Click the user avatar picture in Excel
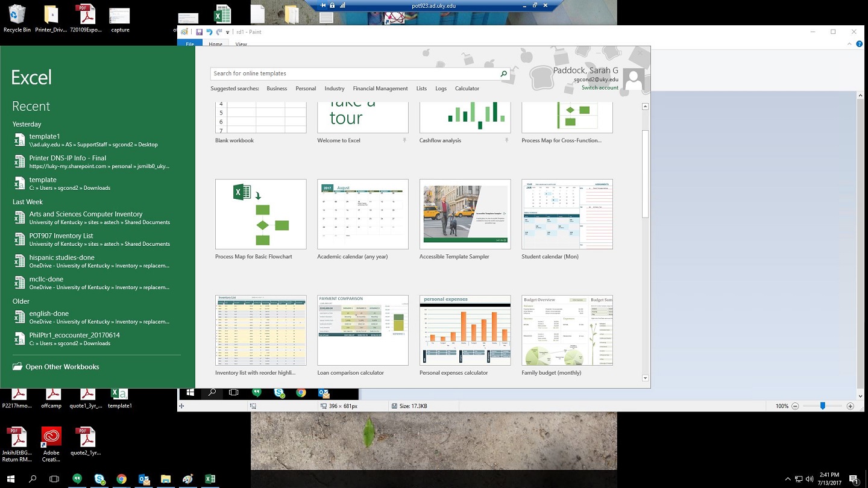The height and width of the screenshot is (488, 868). pyautogui.click(x=634, y=80)
